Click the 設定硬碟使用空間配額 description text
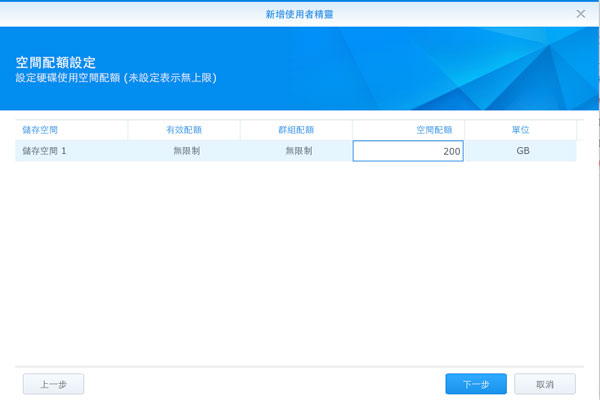600x400 pixels. [x=116, y=78]
